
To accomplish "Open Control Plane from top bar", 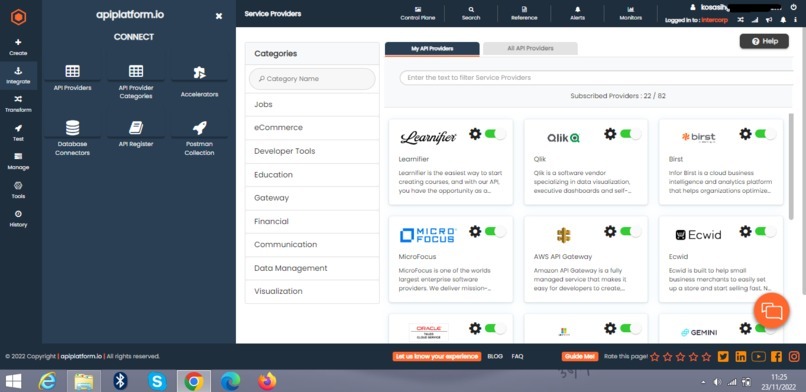I will pos(418,13).
